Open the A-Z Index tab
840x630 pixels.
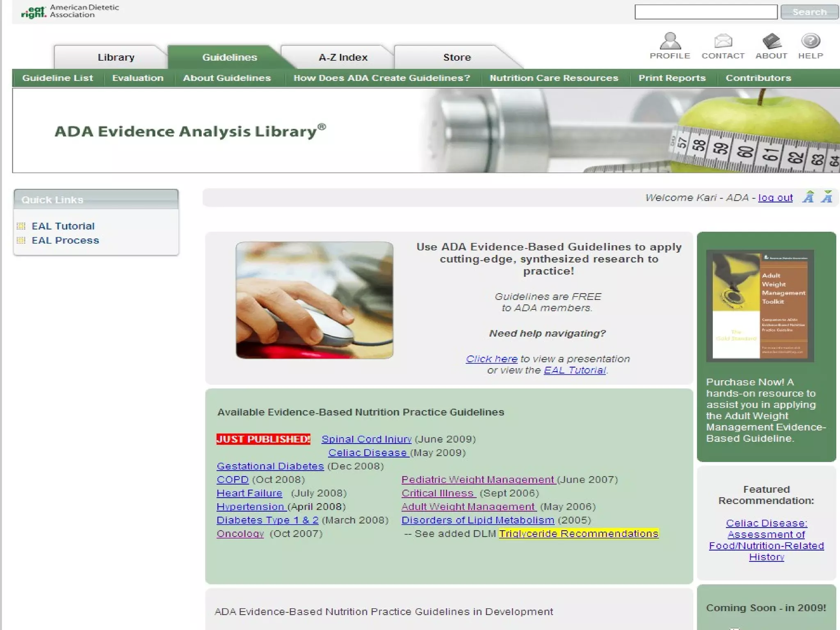tap(343, 57)
